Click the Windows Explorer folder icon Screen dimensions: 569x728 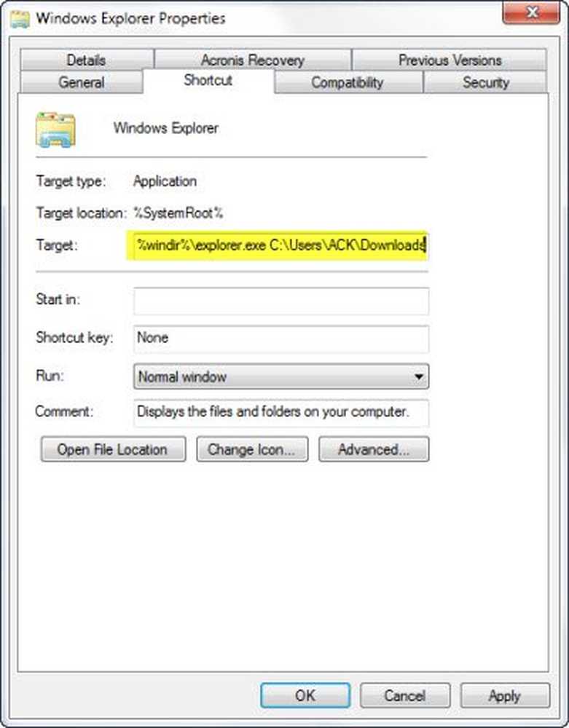[56, 130]
